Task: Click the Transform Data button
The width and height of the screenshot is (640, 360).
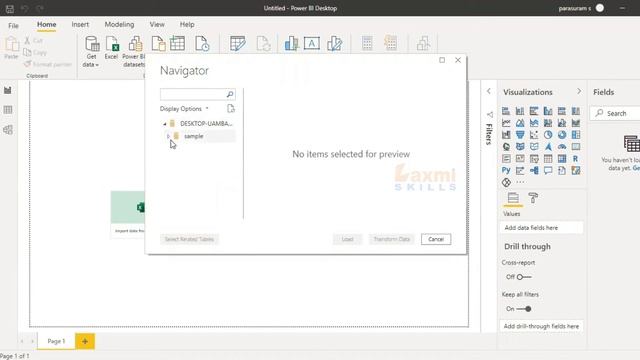Action: pos(391,239)
